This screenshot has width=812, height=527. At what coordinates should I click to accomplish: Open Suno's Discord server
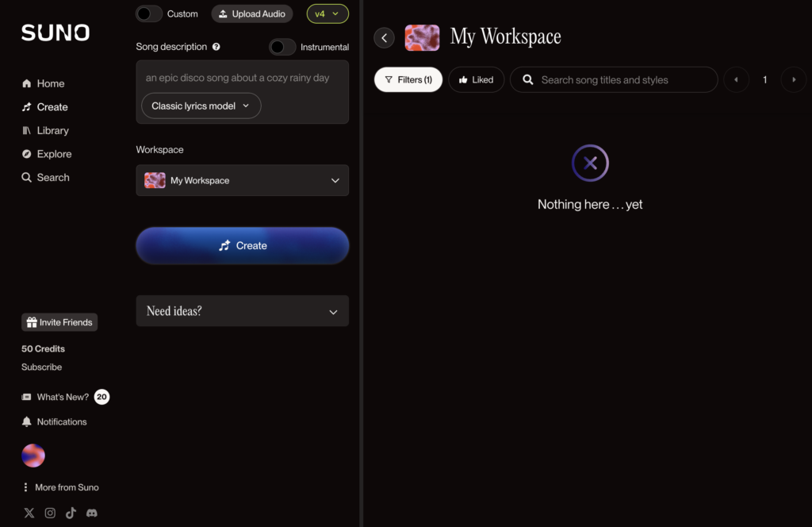tap(92, 513)
